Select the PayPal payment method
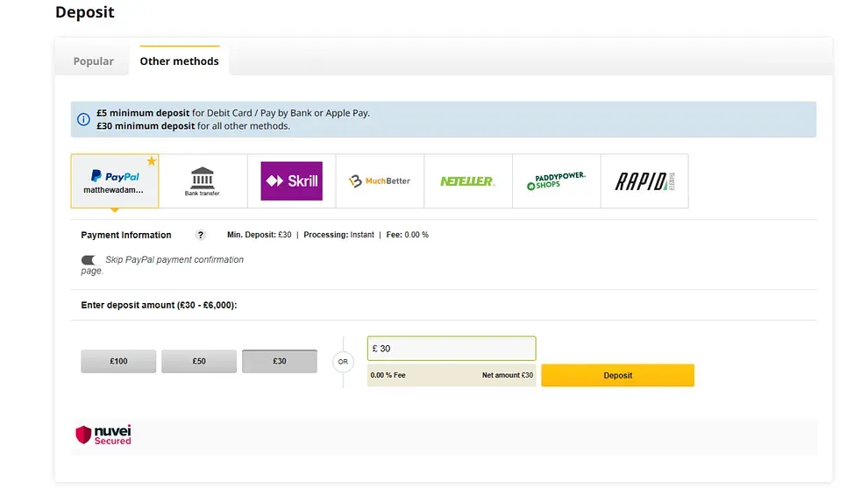This screenshot has height=488, width=868. point(115,181)
